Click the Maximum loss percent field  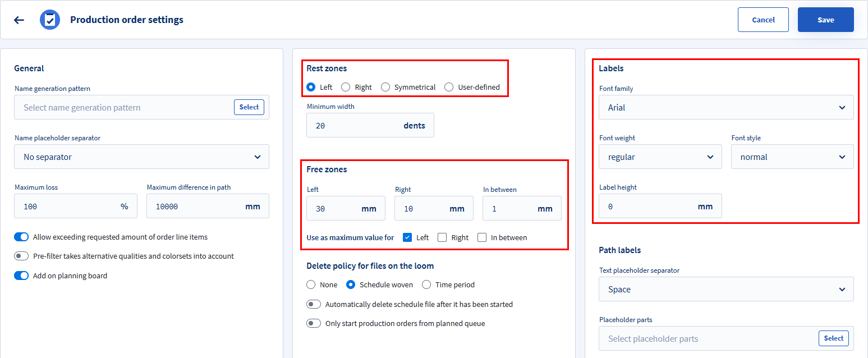(76, 206)
